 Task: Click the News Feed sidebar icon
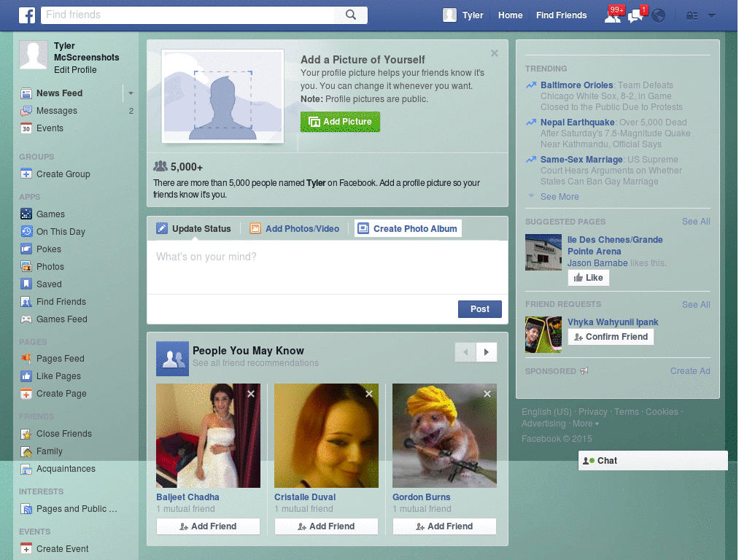(x=26, y=93)
